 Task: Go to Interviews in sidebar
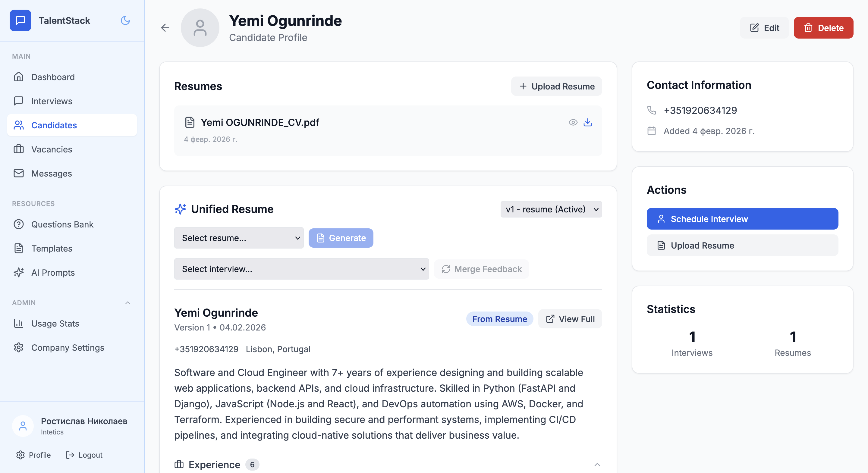[52, 101]
